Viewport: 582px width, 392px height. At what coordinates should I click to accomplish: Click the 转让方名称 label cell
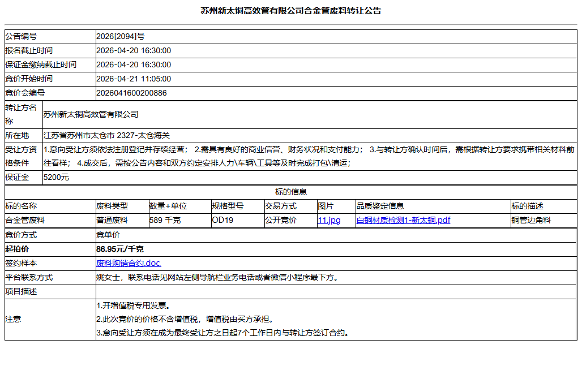tap(24, 115)
